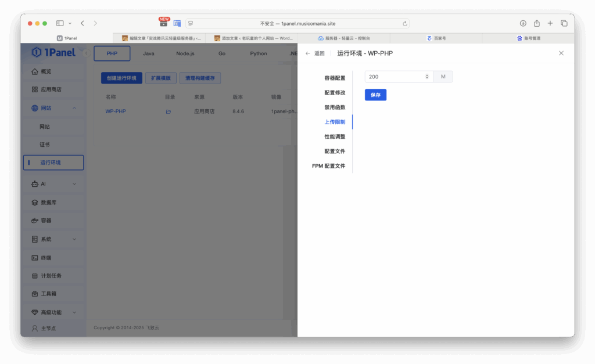Adjust the upload limit stepper arrows
Screen dimensions: 595x364
427,77
